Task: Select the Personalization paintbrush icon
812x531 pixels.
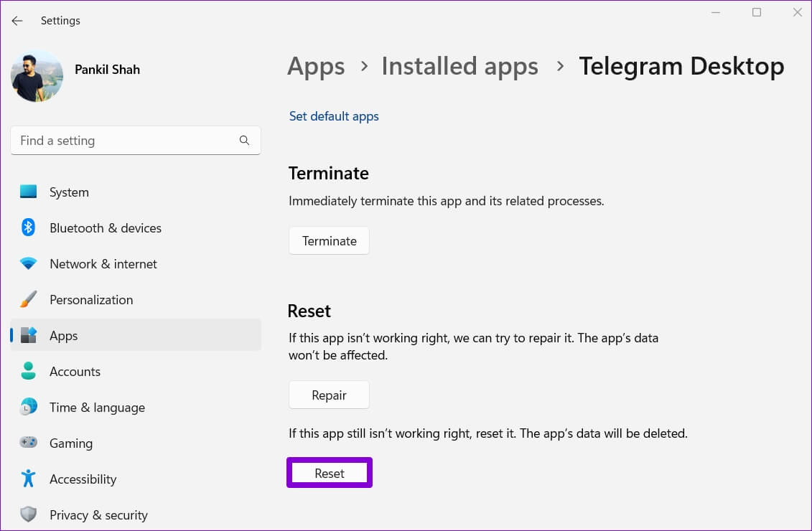Action: click(x=29, y=299)
